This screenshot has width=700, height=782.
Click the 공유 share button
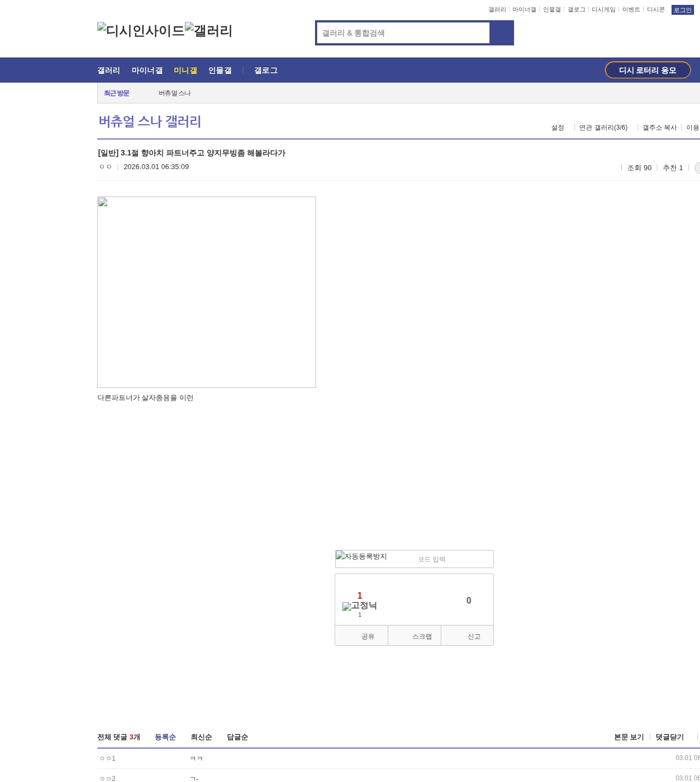[x=361, y=636]
